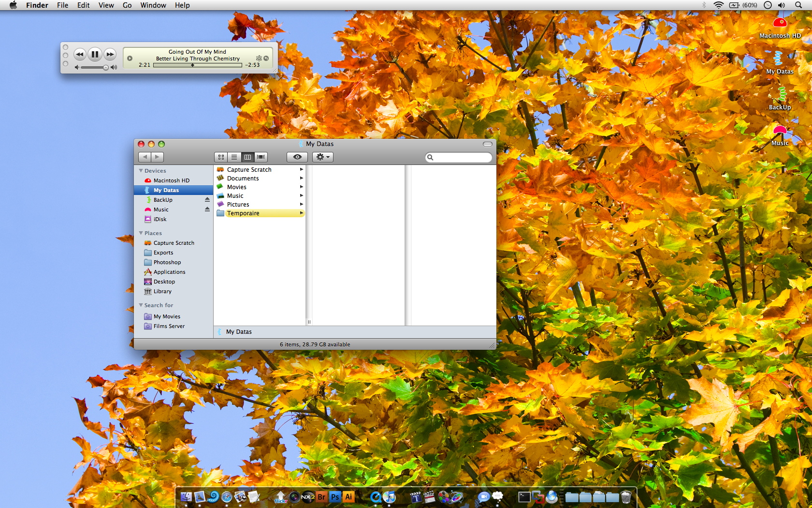Select the My Movies saved search

pos(173,316)
